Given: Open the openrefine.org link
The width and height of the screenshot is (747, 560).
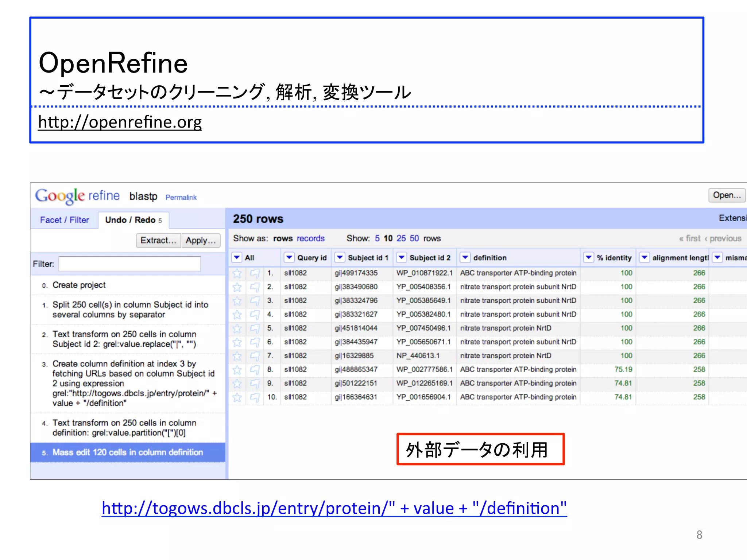Looking at the screenshot, I should (x=120, y=122).
